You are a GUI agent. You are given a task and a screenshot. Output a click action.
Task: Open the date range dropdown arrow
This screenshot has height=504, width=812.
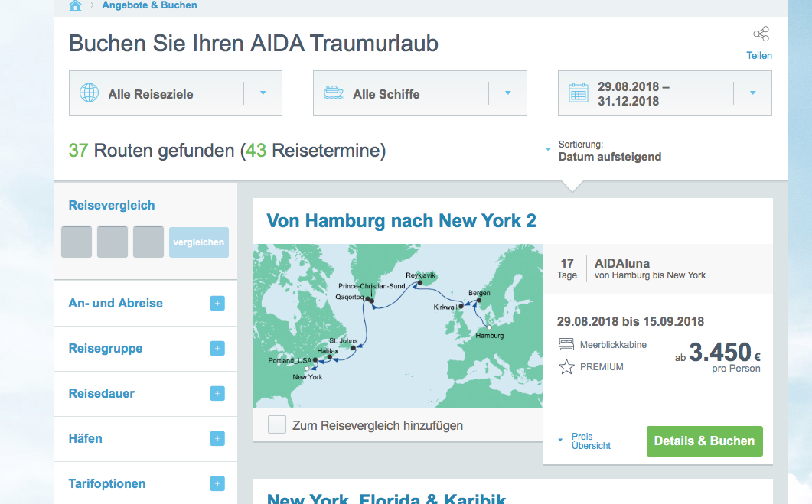(752, 93)
